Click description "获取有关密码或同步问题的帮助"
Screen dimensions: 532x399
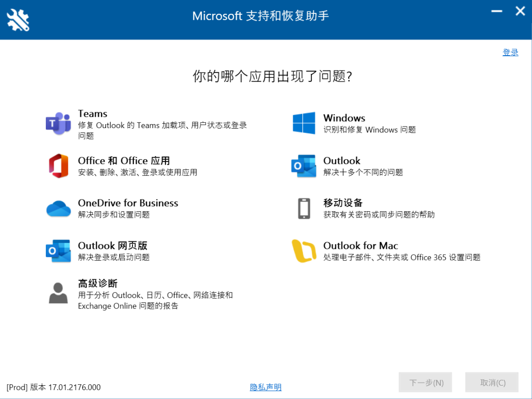coord(379,214)
